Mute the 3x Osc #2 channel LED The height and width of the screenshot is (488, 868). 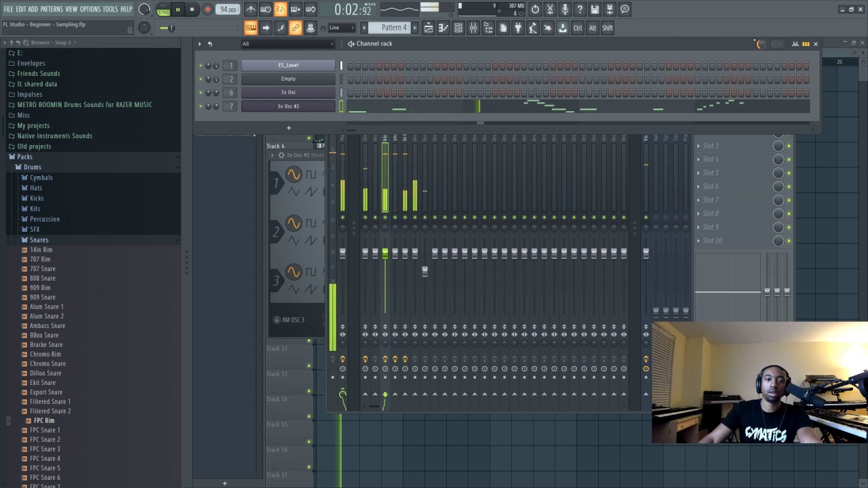201,106
